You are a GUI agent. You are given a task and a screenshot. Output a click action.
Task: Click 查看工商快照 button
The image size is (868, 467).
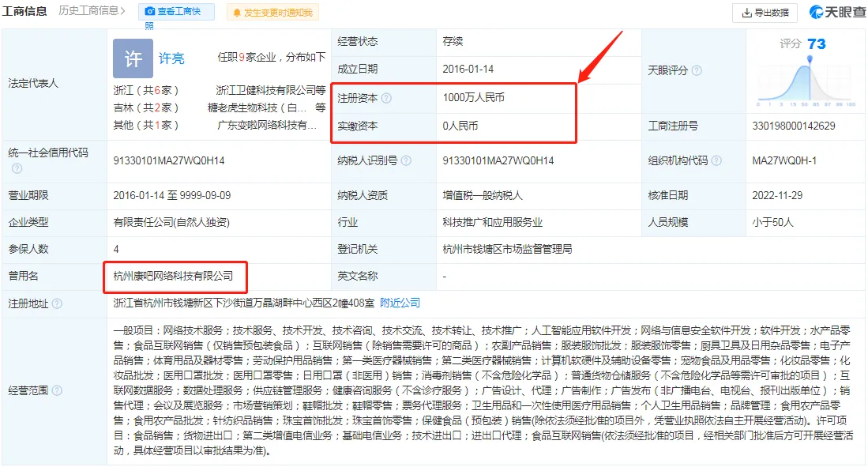(x=176, y=12)
